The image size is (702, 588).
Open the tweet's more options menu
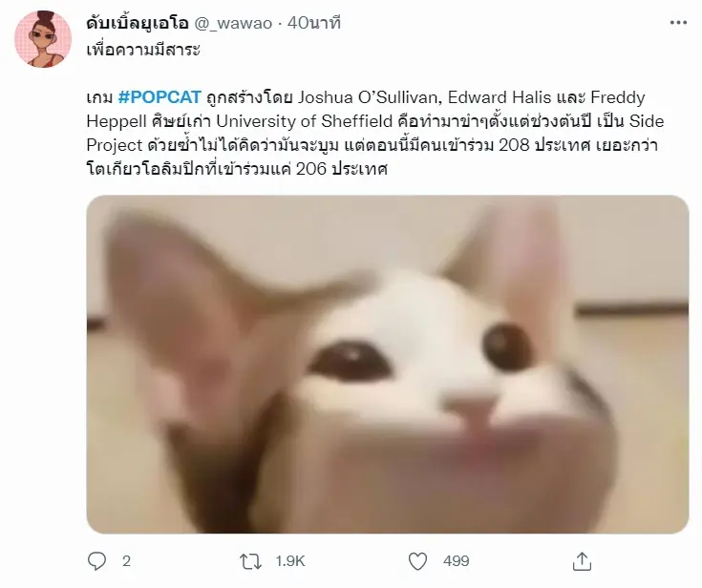(x=678, y=23)
